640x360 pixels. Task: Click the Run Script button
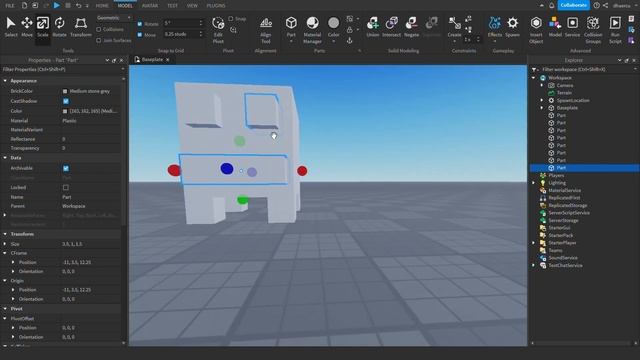point(615,30)
